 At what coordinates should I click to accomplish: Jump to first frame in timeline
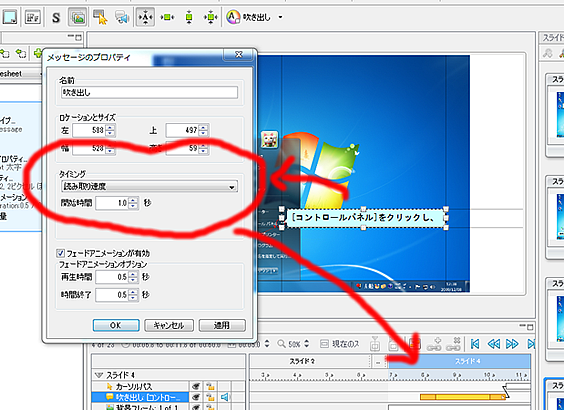(x=475, y=344)
